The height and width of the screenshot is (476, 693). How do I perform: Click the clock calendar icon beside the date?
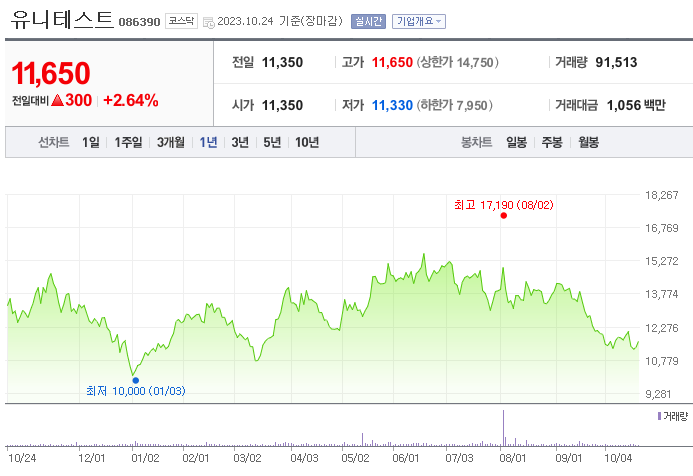pyautogui.click(x=209, y=22)
